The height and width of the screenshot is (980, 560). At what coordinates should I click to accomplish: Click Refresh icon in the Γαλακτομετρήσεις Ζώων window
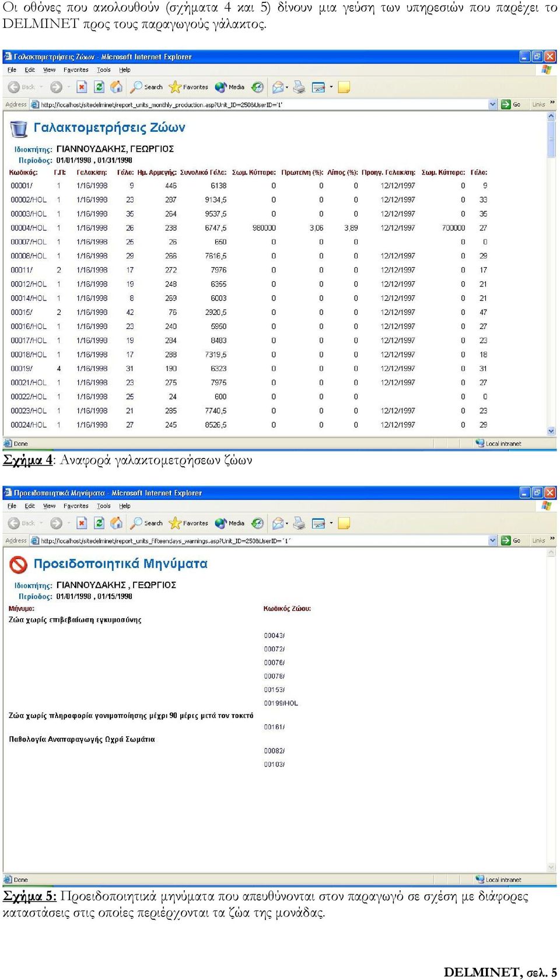tap(99, 87)
